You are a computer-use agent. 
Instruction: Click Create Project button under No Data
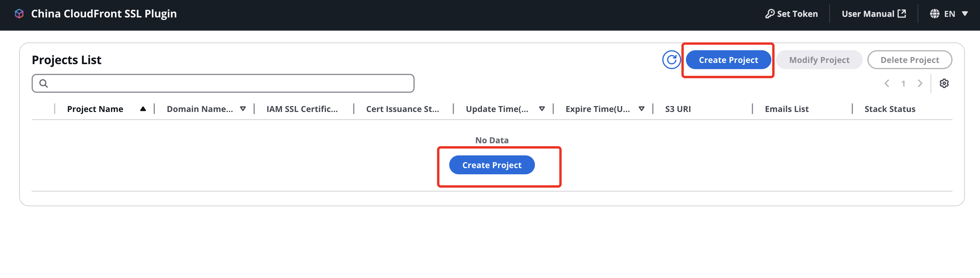492,165
